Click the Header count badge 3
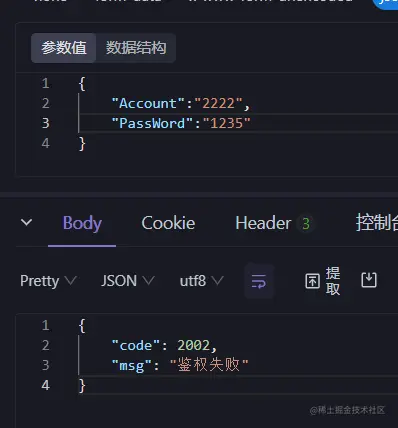This screenshot has height=428, width=398. [306, 224]
